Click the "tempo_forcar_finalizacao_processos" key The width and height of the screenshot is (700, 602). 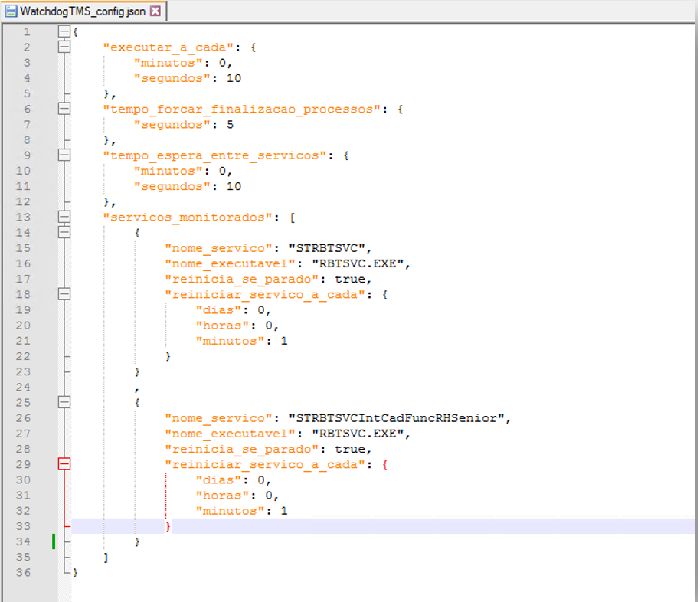pyautogui.click(x=242, y=110)
